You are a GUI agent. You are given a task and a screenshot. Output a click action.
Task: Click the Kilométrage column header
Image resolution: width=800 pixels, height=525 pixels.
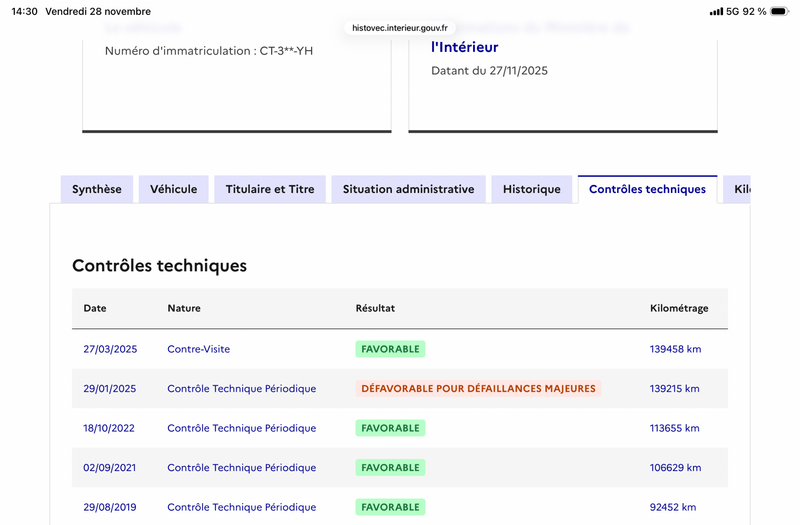pyautogui.click(x=679, y=308)
